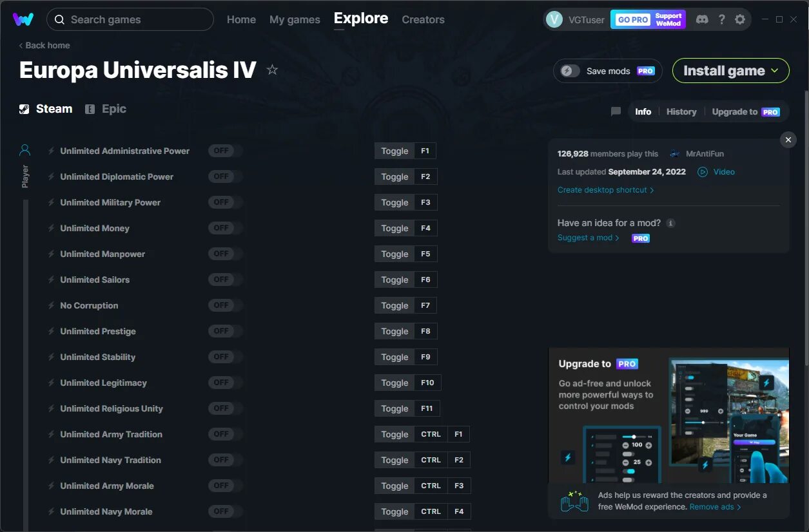Screen dimensions: 809x532
Task: Click the info icon beside mod idea
Action: pyautogui.click(x=670, y=223)
